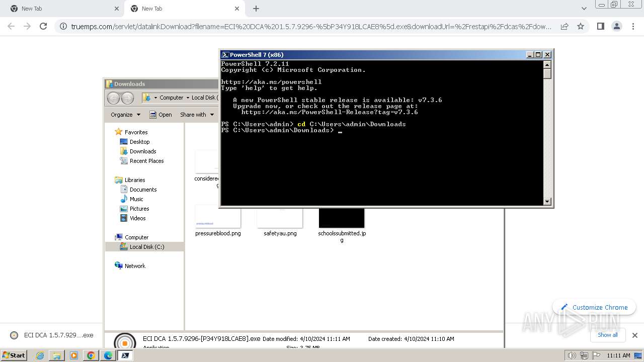Click the volume icon in system tray

572,355
